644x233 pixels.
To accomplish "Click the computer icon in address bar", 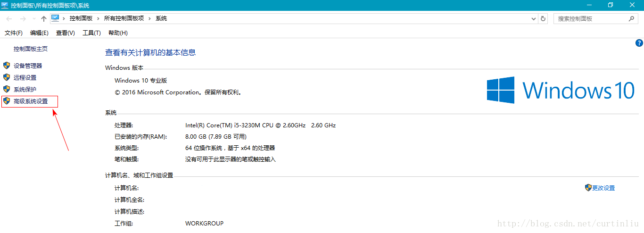I will 55,18.
